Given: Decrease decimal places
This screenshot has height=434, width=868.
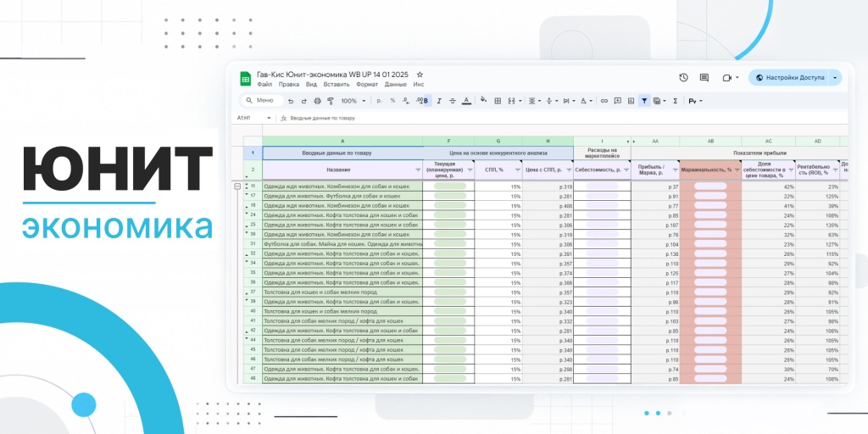Looking at the screenshot, I should click(406, 101).
